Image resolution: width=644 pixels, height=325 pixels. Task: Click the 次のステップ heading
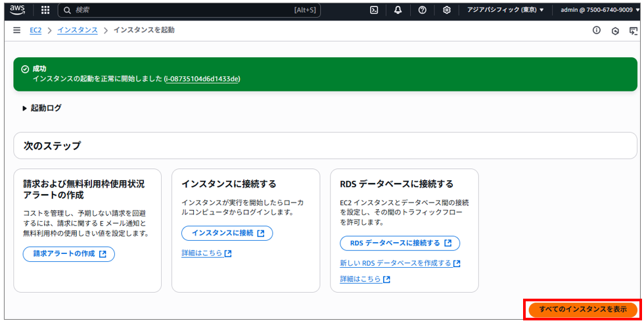[x=52, y=145]
